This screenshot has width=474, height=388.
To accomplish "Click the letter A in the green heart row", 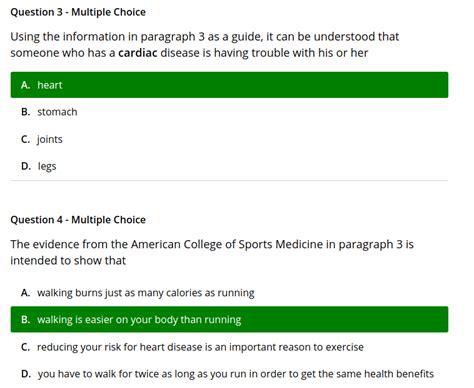I will pyautogui.click(x=25, y=85).
